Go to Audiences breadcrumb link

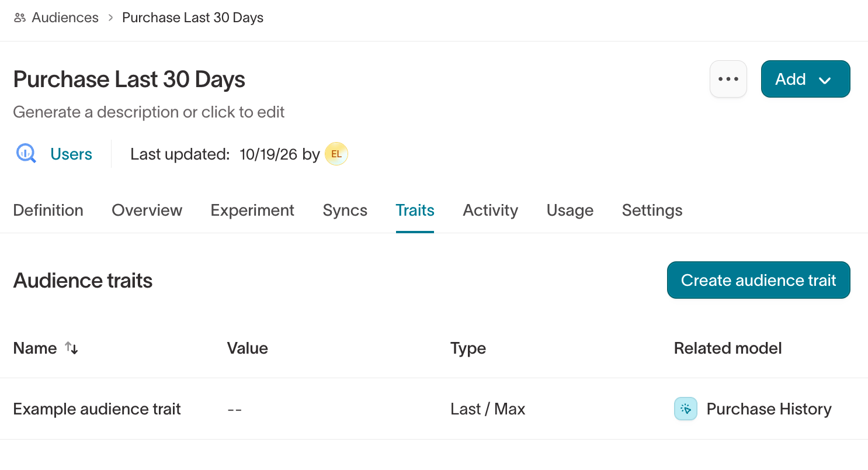click(x=65, y=18)
